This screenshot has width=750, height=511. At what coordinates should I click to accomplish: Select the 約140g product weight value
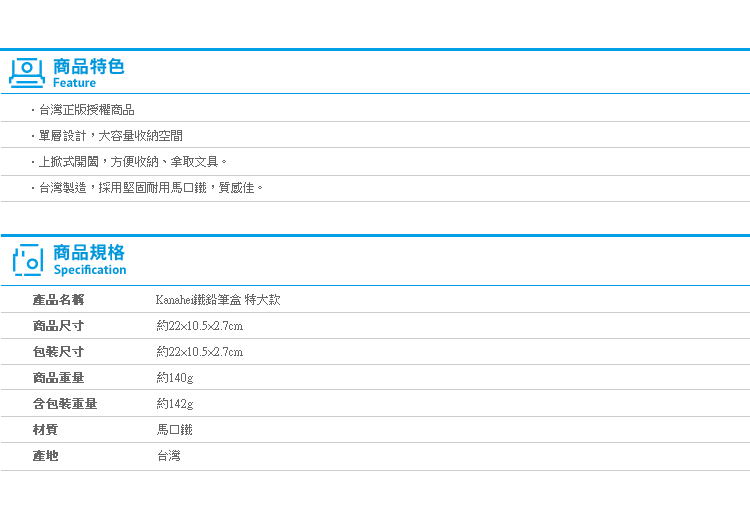coord(175,378)
